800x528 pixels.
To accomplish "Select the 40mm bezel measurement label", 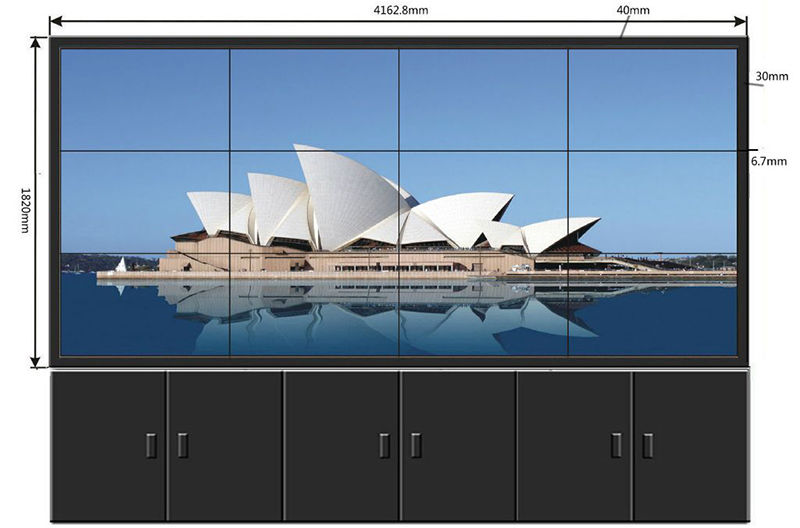I will point(633,10).
